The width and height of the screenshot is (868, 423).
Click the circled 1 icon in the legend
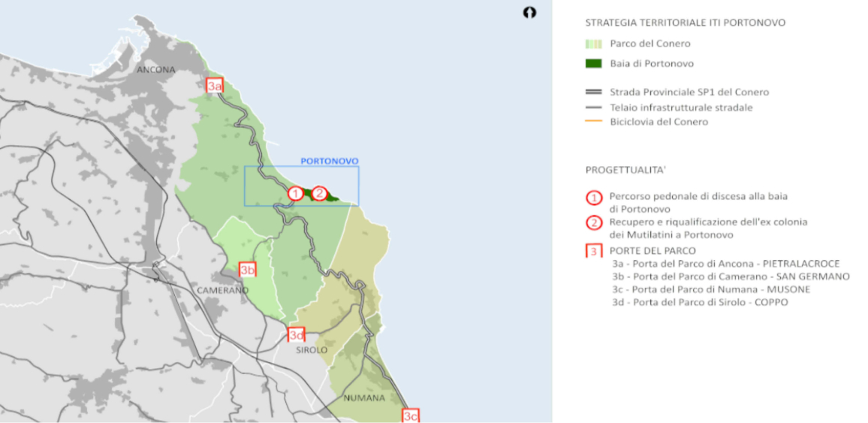point(593,198)
